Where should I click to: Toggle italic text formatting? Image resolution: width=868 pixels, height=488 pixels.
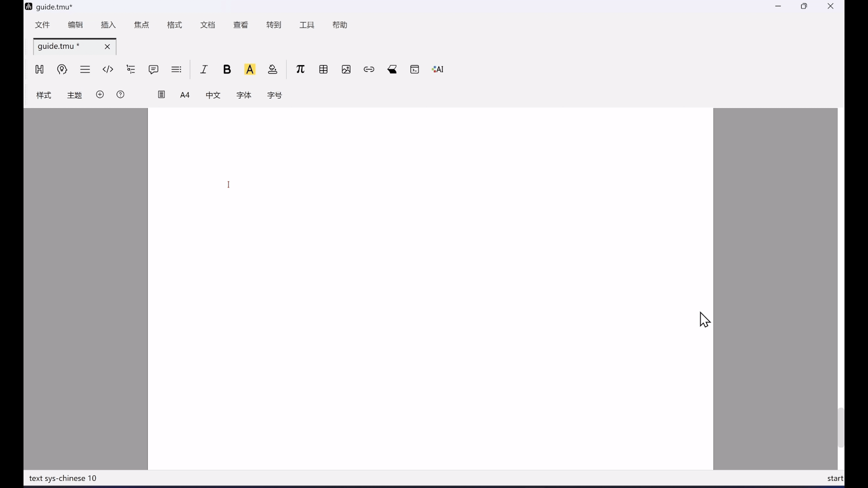tap(204, 69)
